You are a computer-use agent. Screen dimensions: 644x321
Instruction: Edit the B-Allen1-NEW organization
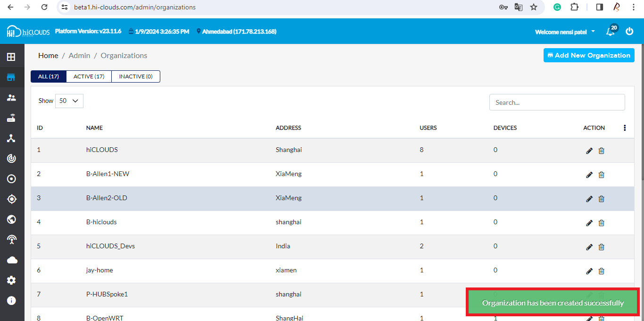(589, 175)
